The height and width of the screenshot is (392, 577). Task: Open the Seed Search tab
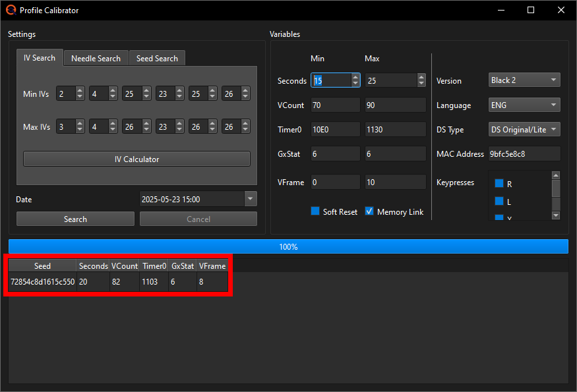157,59
